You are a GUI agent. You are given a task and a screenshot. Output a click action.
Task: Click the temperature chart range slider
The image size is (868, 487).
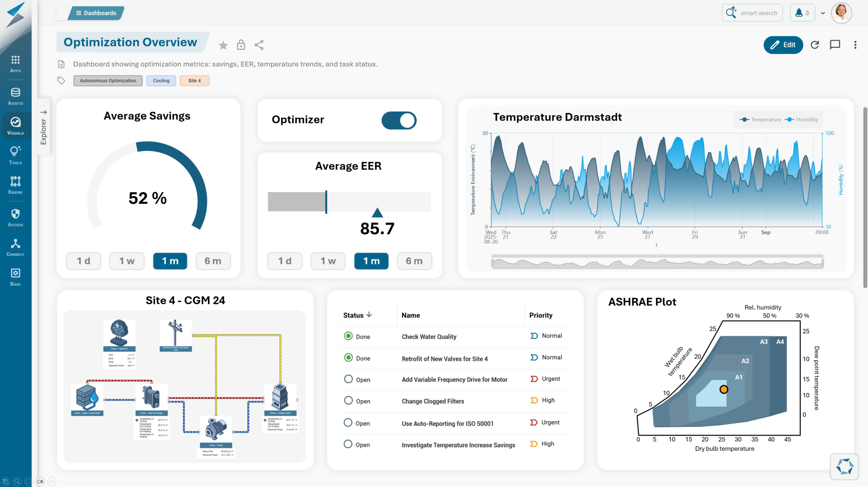coord(657,263)
